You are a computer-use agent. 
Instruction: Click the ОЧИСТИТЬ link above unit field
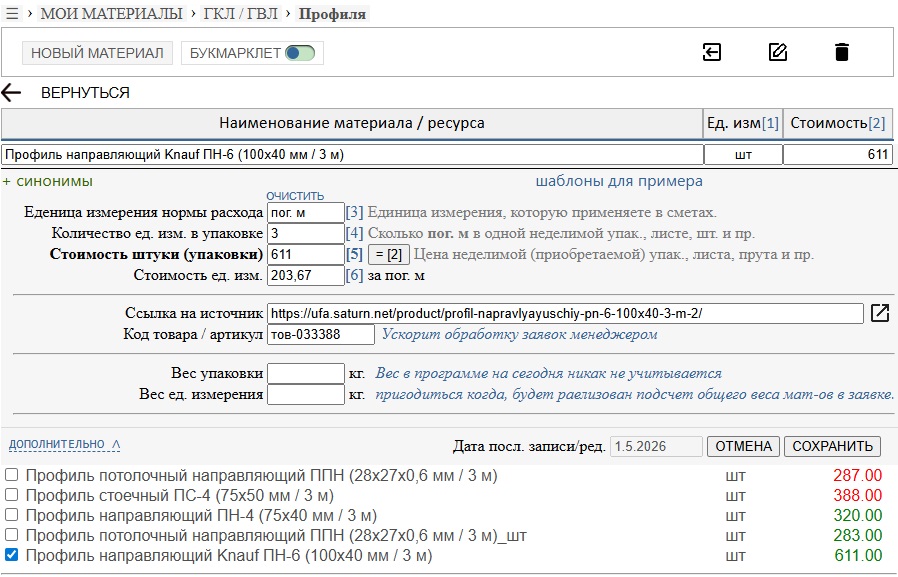click(295, 196)
